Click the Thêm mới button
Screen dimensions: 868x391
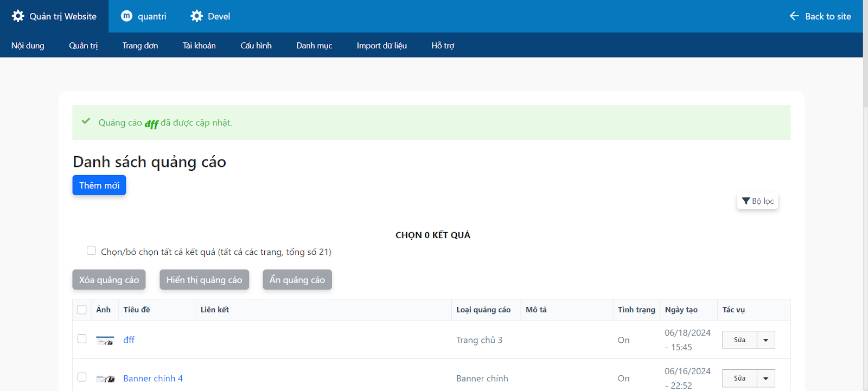pos(99,185)
